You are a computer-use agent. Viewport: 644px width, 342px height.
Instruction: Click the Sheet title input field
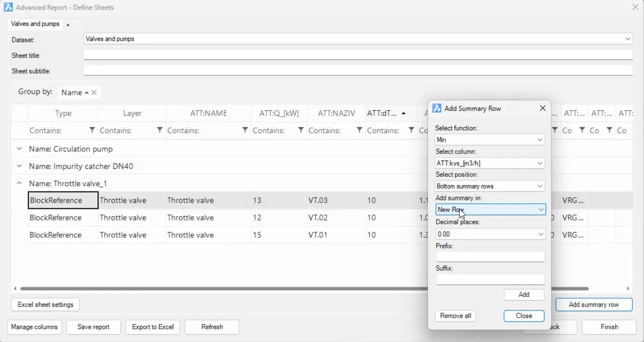(x=358, y=55)
